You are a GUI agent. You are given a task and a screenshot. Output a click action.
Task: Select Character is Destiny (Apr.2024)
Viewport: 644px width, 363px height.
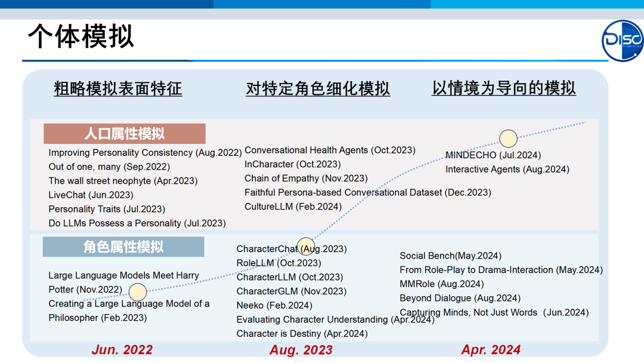pyautogui.click(x=302, y=334)
